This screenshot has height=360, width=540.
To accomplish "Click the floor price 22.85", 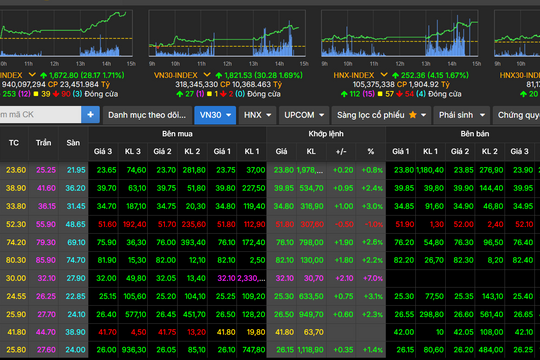I will (x=76, y=296).
